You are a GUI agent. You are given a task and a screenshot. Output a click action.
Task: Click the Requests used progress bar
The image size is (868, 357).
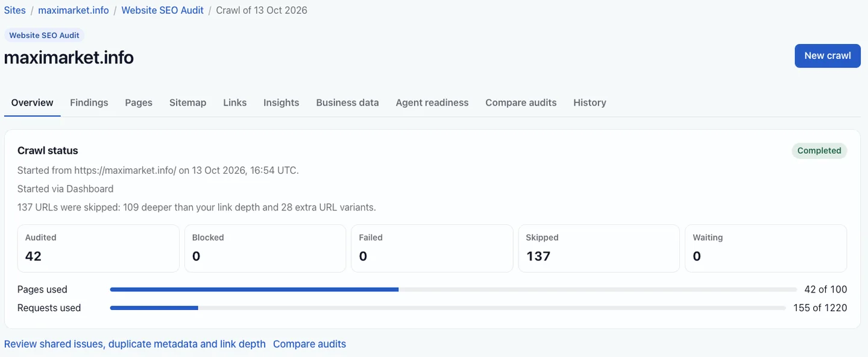pos(448,308)
